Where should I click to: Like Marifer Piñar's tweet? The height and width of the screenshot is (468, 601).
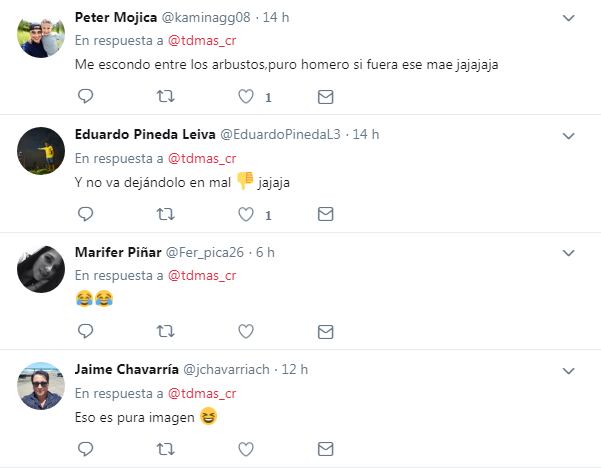point(245,331)
